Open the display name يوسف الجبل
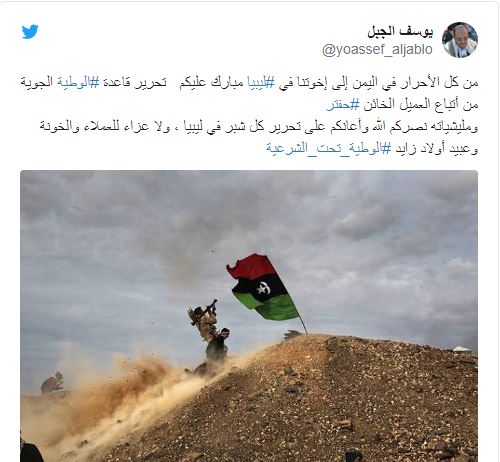Screen dimensions: 500x462 400,32
